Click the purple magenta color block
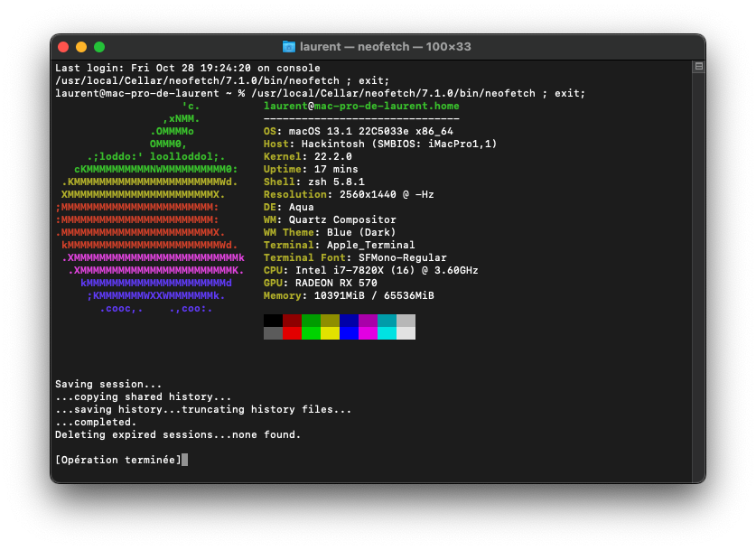The height and width of the screenshot is (550, 756). (x=368, y=321)
